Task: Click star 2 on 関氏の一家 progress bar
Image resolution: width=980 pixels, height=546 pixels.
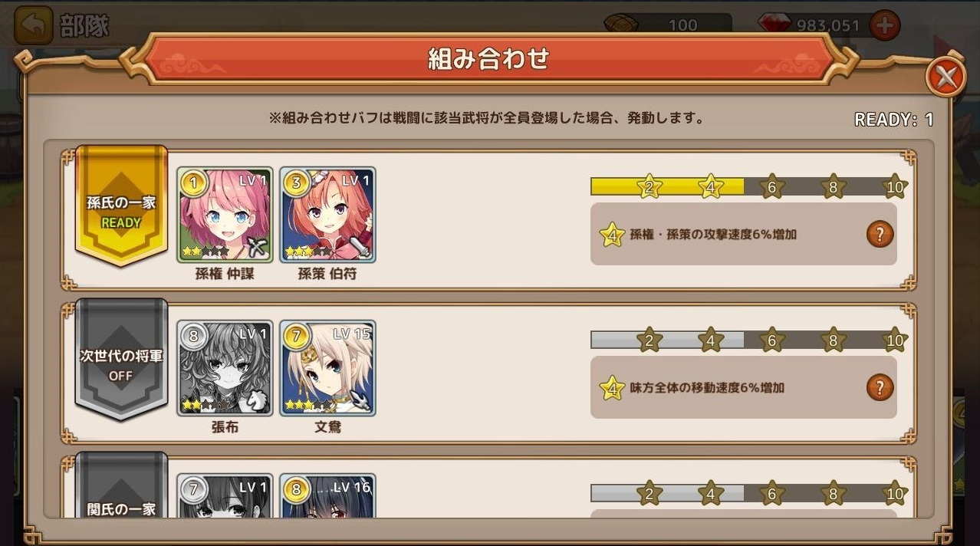Action: (649, 493)
